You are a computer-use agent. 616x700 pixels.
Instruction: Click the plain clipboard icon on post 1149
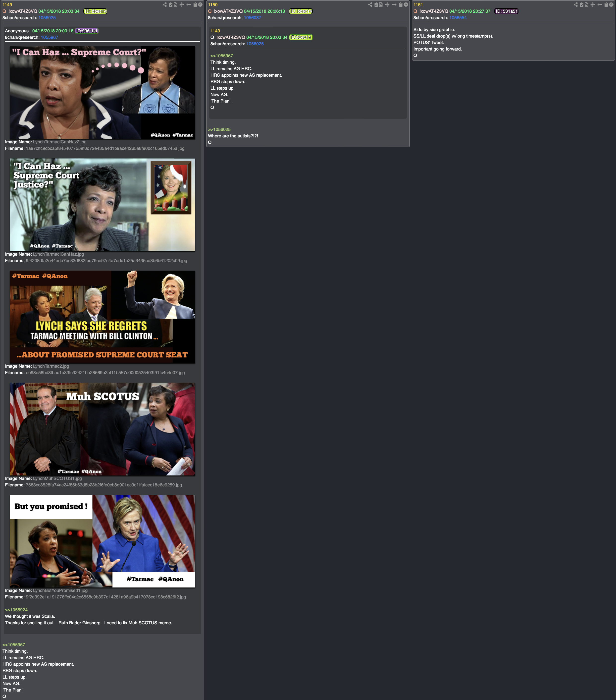point(195,4)
